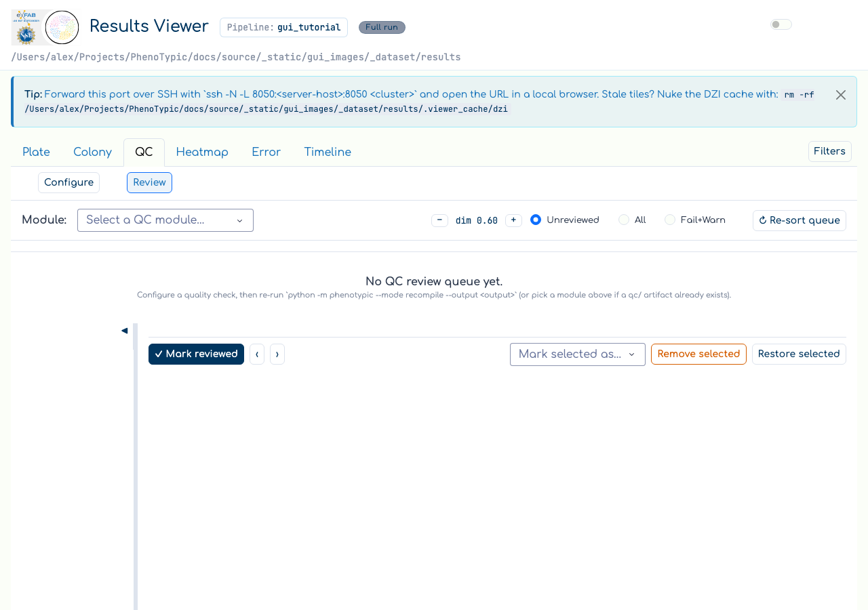Screen dimensions: 868x610
Task: Open the Mark selected as dropdown
Action: click(x=577, y=354)
